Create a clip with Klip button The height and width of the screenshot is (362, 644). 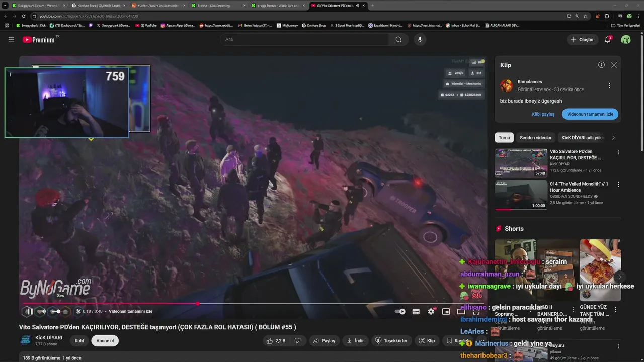427,340
